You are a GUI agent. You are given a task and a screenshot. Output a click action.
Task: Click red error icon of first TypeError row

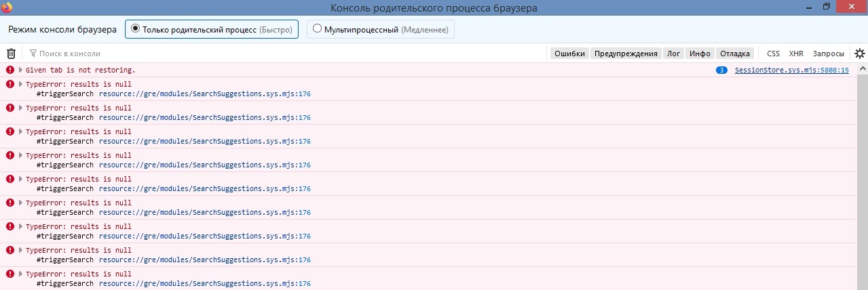pos(10,84)
